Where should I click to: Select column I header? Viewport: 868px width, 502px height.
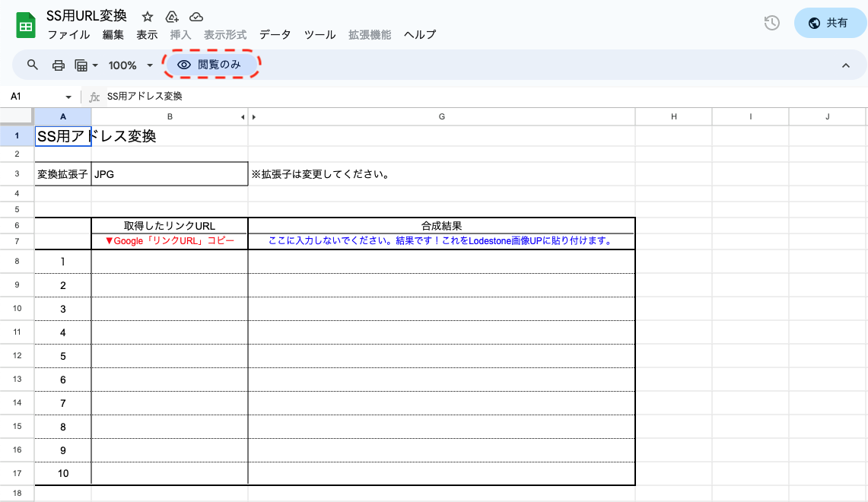click(x=751, y=117)
